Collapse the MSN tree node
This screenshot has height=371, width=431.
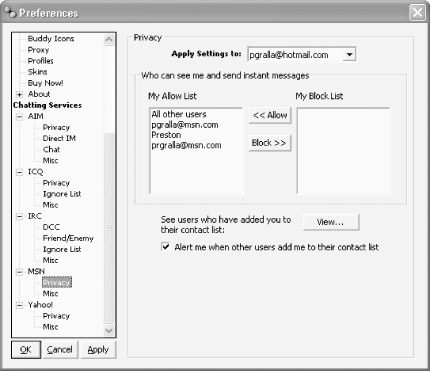[x=19, y=272]
